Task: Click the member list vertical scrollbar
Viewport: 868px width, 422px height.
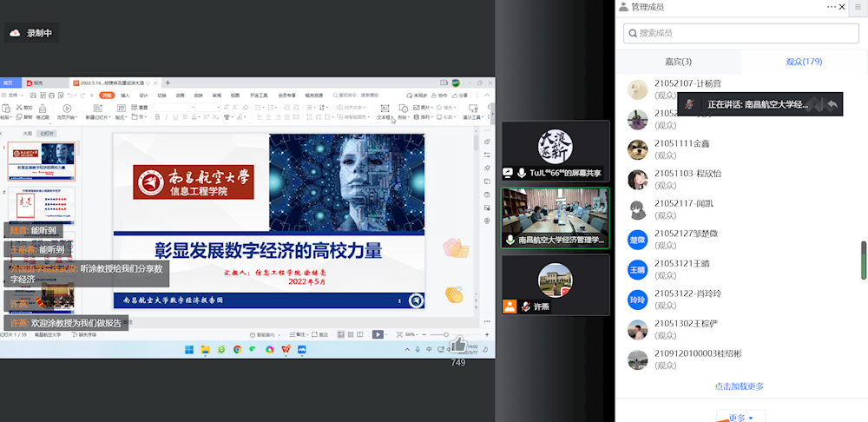Action: 864,260
